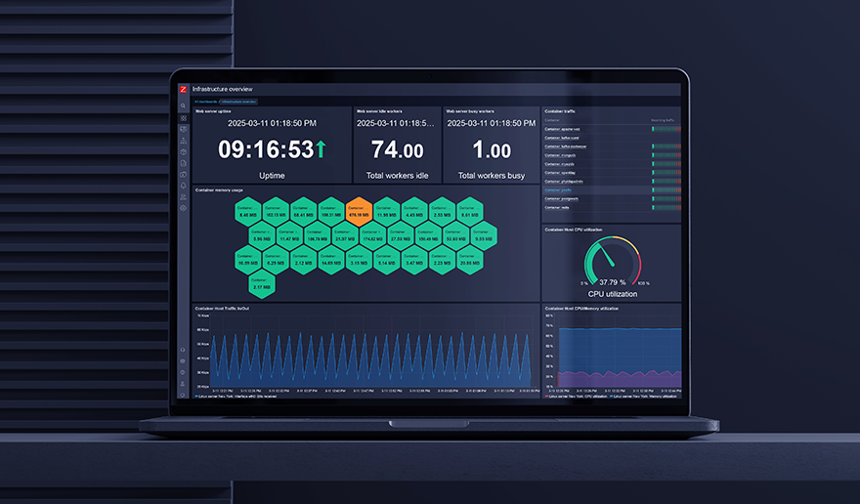Select the 2.12 MB container hexagon

pos(303,260)
